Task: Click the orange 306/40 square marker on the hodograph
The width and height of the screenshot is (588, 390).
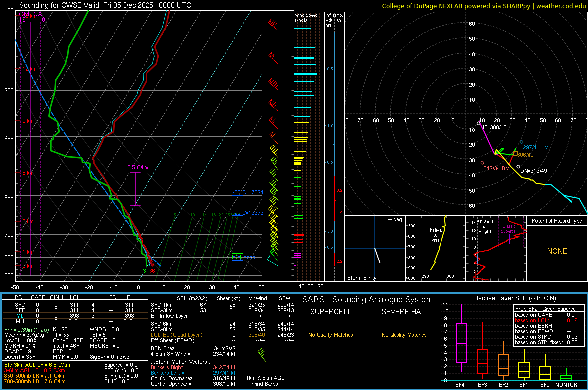Action: pos(515,153)
